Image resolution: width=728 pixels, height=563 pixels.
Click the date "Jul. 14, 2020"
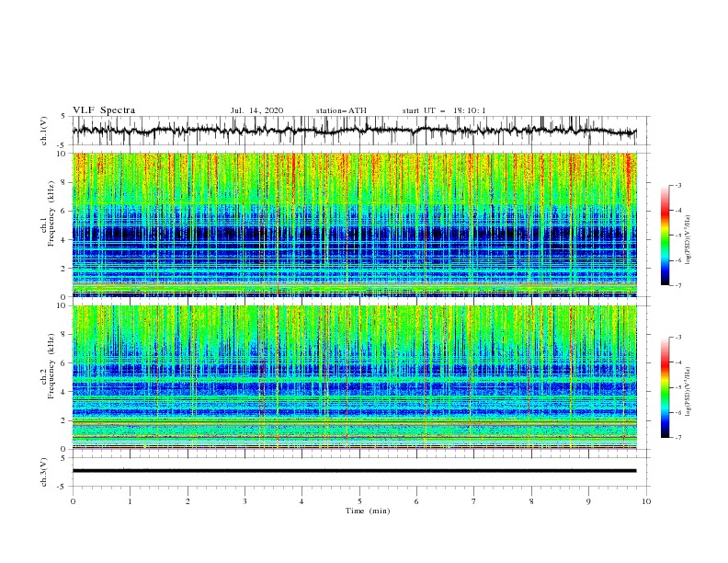point(256,110)
